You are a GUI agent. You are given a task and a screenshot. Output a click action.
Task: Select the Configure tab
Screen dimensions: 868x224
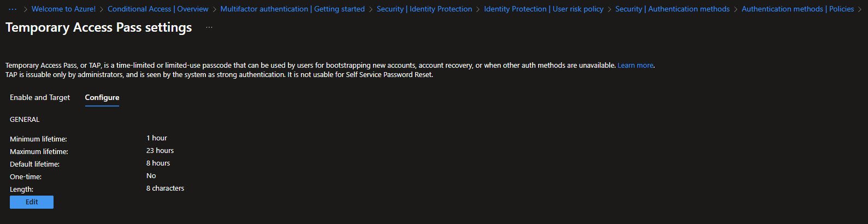102,97
